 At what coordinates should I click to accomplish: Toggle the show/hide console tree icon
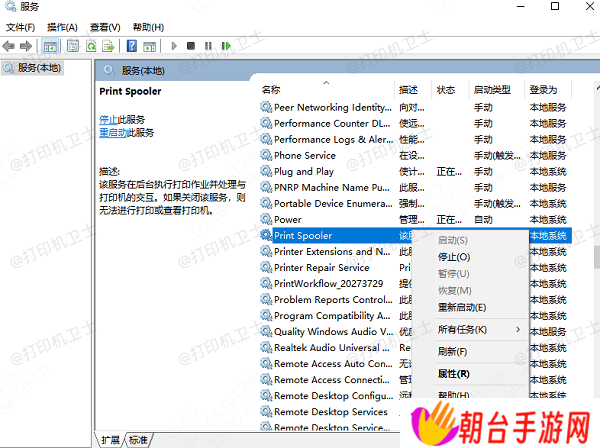[50, 46]
